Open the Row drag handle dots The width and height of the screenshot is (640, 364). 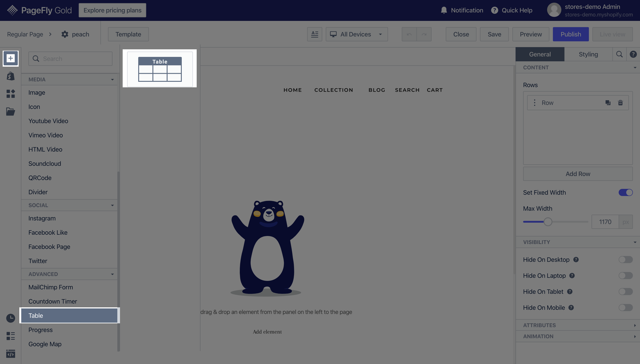coord(534,103)
